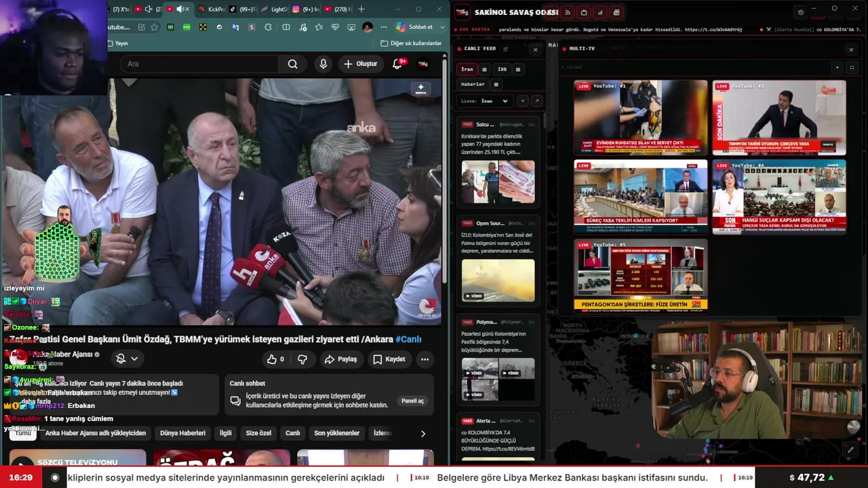Select the Son yüklenenler filter chip
Screen dimensions: 868x488
337,433
